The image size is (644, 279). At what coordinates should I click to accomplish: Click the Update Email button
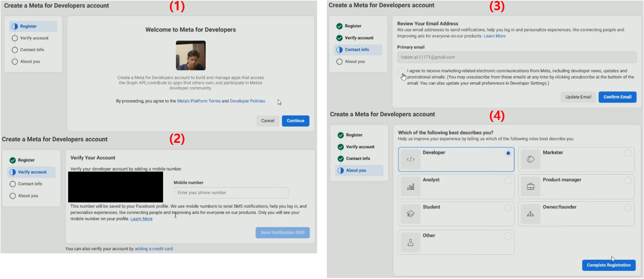(579, 97)
